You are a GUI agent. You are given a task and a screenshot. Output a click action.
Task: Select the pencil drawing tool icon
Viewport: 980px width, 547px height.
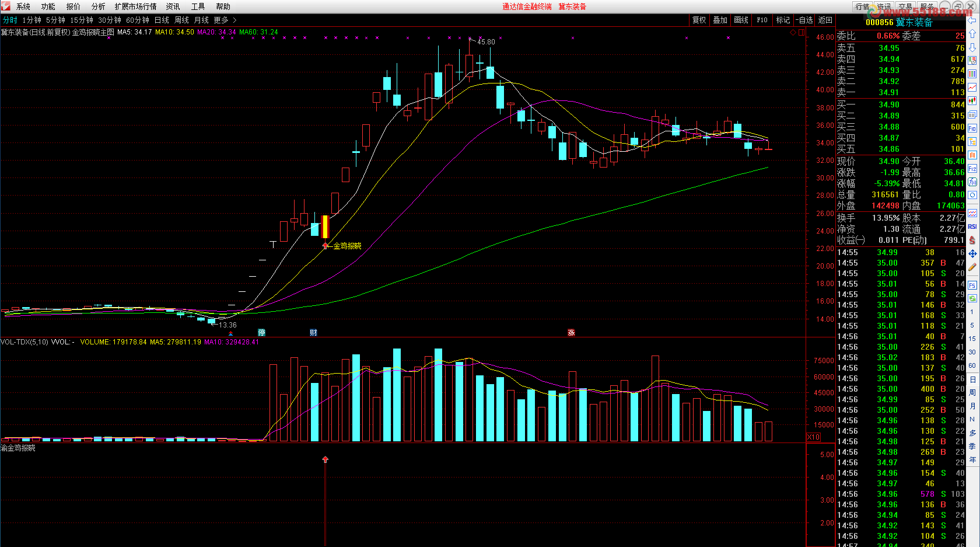[x=972, y=267]
